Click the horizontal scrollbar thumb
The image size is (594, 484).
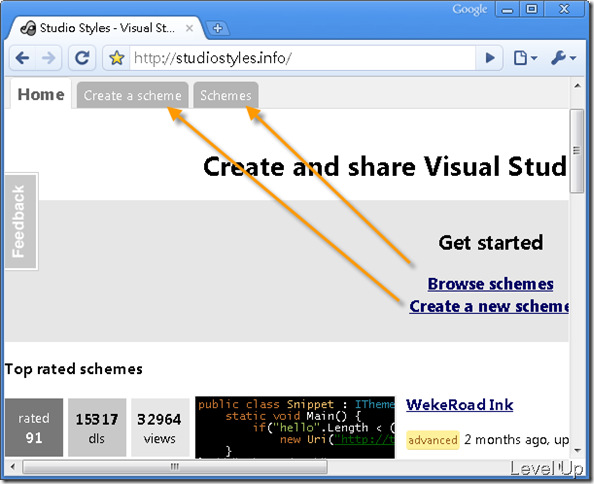(175, 467)
